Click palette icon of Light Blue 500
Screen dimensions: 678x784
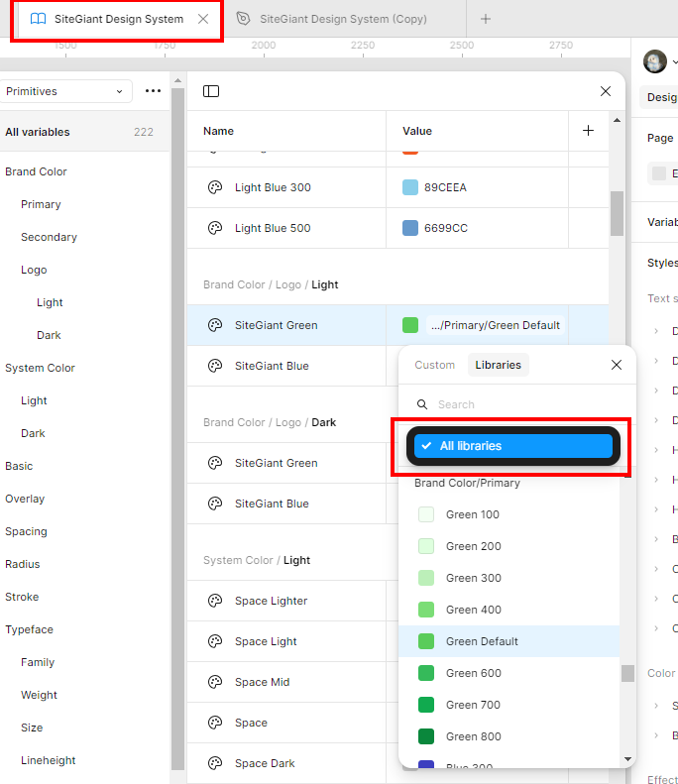pyautogui.click(x=215, y=228)
